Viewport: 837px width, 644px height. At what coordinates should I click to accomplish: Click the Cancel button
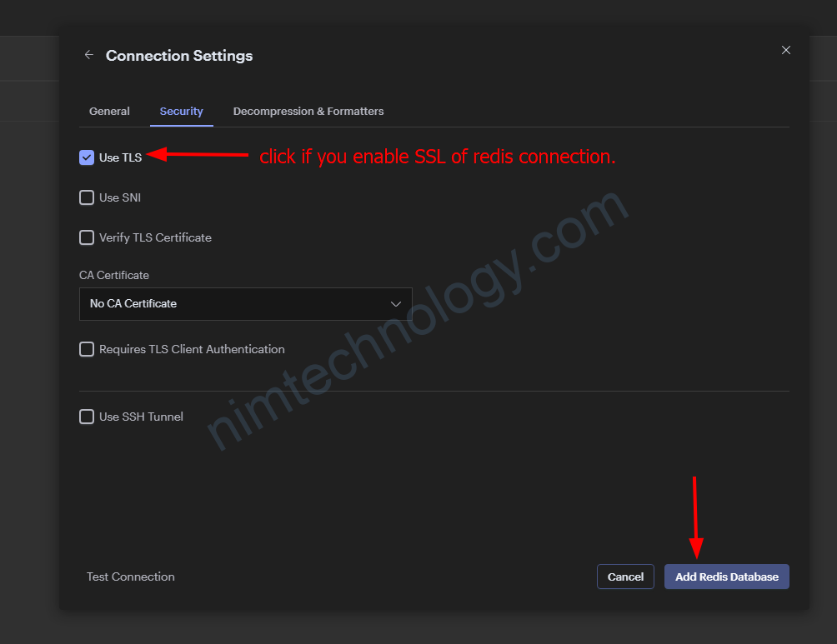point(625,577)
